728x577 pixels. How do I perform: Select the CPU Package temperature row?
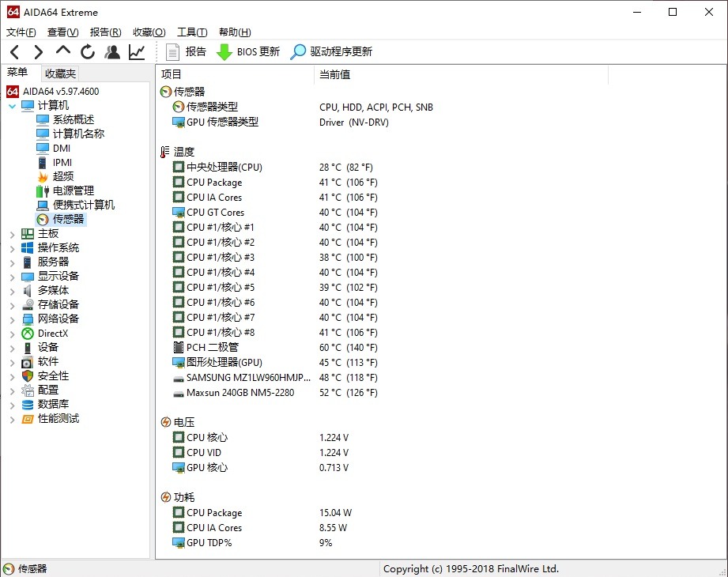click(275, 183)
